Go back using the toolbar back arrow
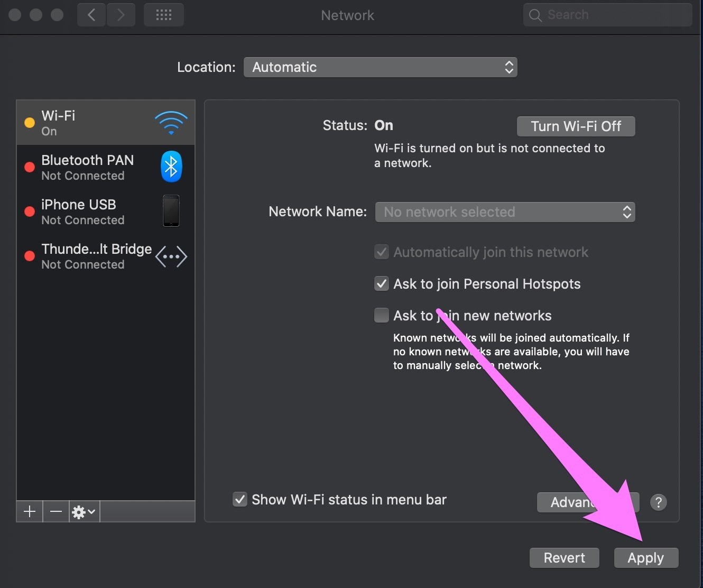 (91, 15)
